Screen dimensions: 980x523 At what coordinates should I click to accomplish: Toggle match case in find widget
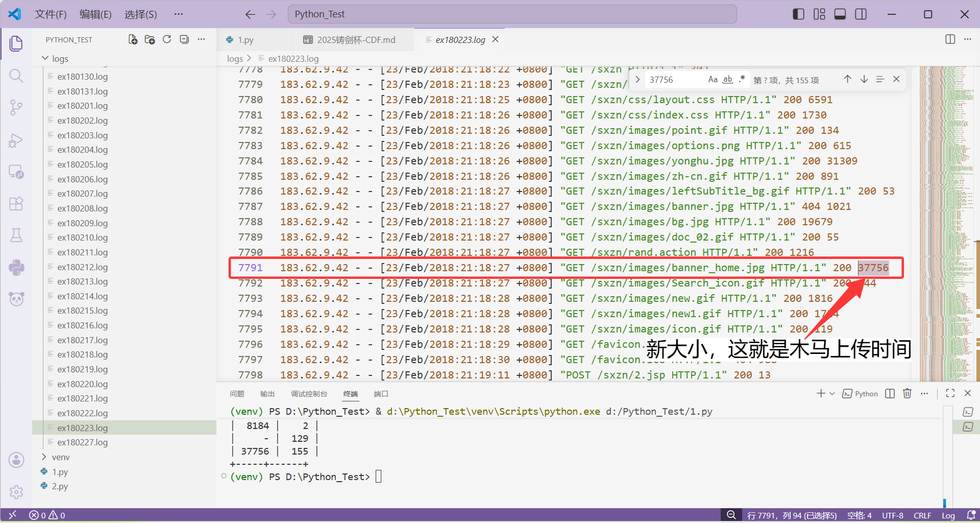[713, 79]
